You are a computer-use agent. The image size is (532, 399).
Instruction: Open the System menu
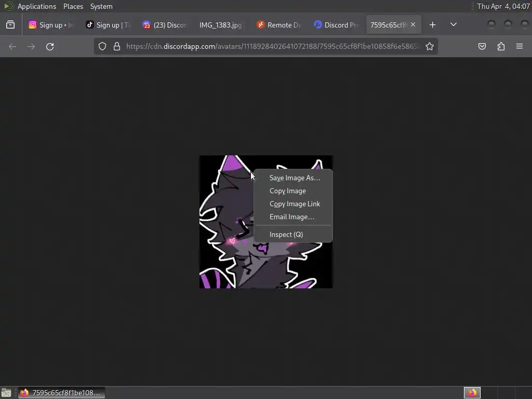(101, 6)
